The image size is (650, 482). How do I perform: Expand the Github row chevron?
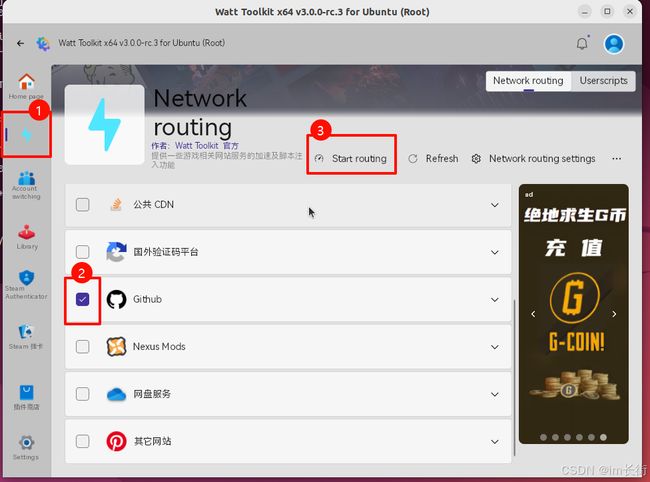click(x=495, y=300)
